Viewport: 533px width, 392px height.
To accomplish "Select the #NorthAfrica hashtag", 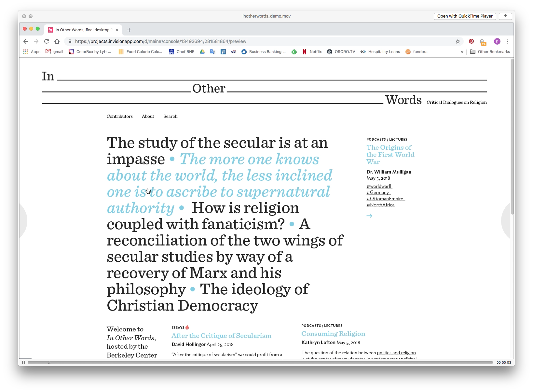I will [380, 205].
